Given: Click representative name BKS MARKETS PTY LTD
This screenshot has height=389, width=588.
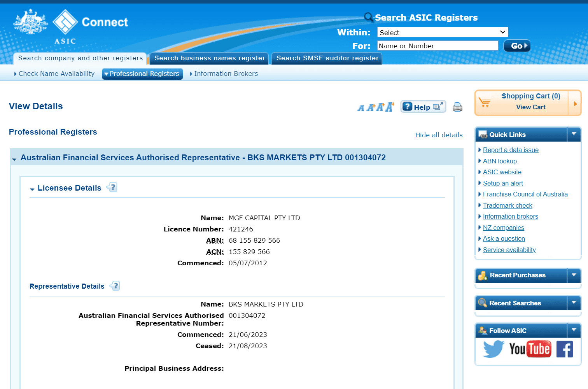Looking at the screenshot, I should click(266, 304).
